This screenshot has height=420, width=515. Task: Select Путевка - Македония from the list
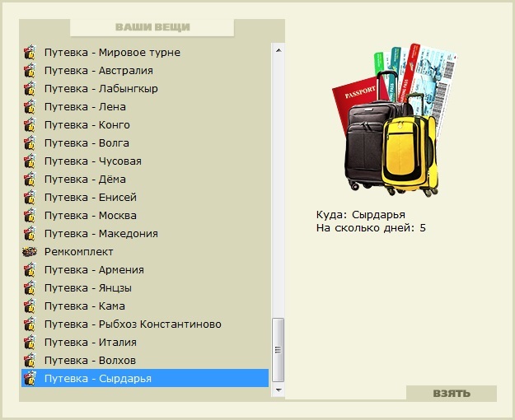pos(145,234)
